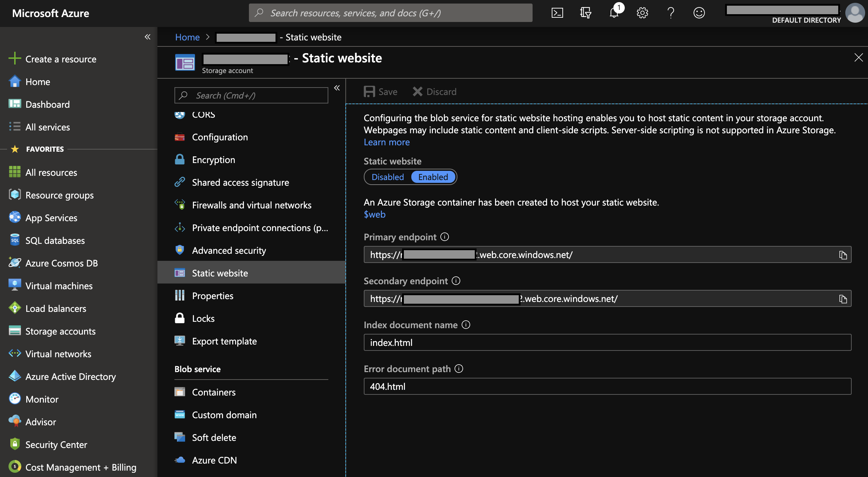Click the Create a resource plus icon
The width and height of the screenshot is (868, 477).
pyautogui.click(x=15, y=58)
